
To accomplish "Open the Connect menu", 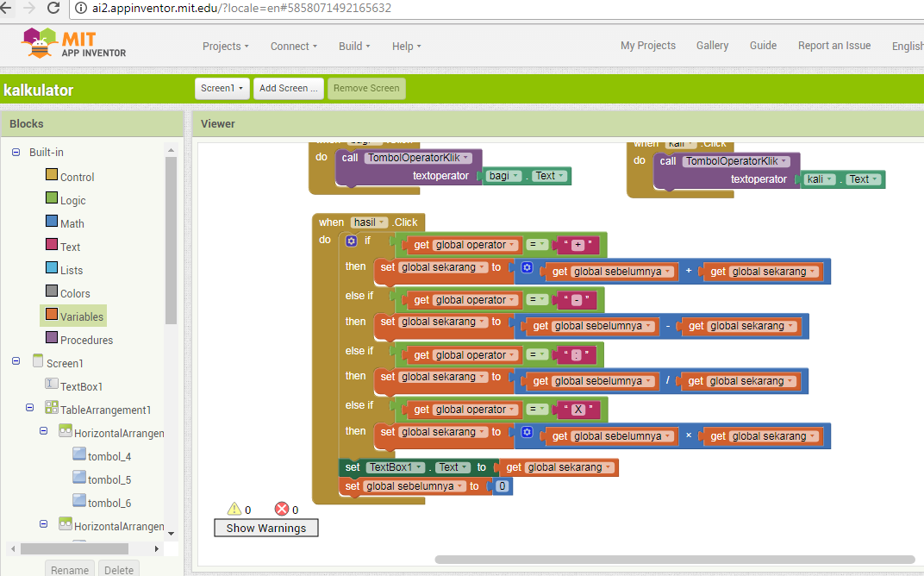I will click(x=293, y=46).
